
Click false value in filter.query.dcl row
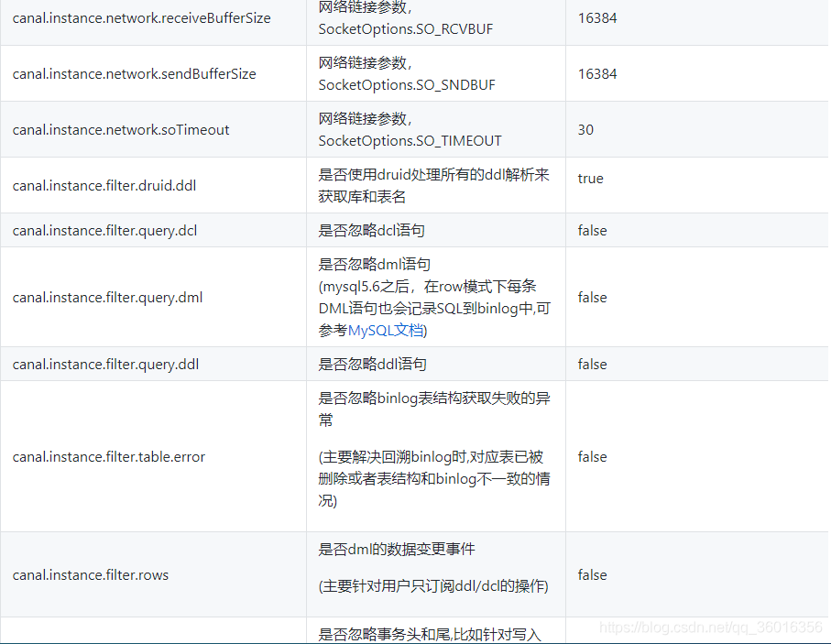pyautogui.click(x=593, y=231)
